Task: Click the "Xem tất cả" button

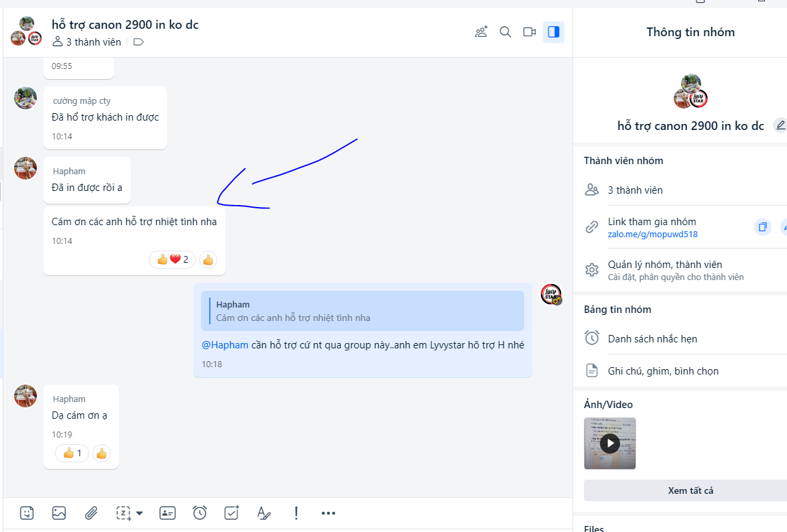Action: click(690, 490)
